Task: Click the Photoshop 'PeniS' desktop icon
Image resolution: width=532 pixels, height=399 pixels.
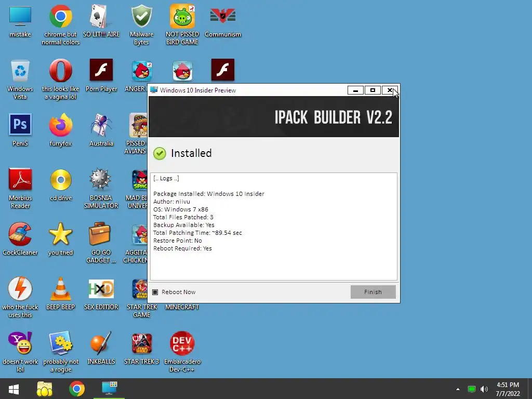Action: [x=20, y=125]
